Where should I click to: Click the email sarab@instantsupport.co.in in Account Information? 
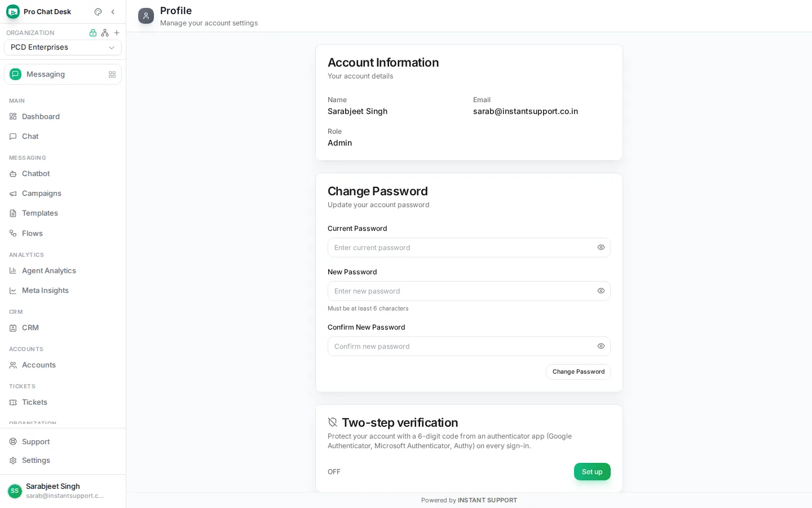(x=526, y=112)
